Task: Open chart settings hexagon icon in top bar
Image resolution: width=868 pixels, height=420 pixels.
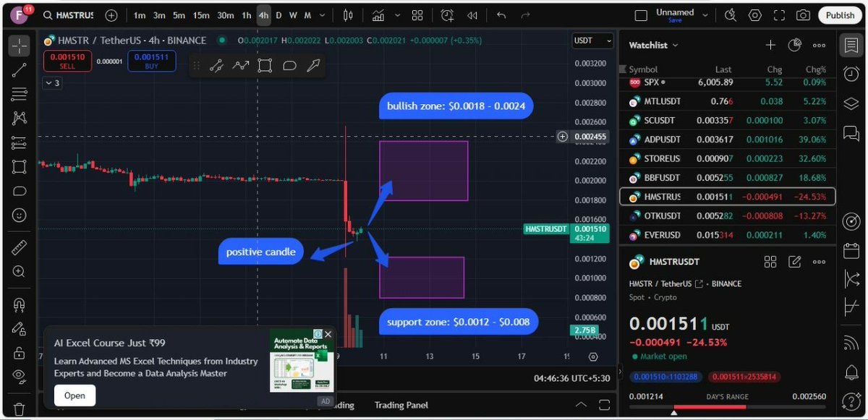Action: pos(755,15)
